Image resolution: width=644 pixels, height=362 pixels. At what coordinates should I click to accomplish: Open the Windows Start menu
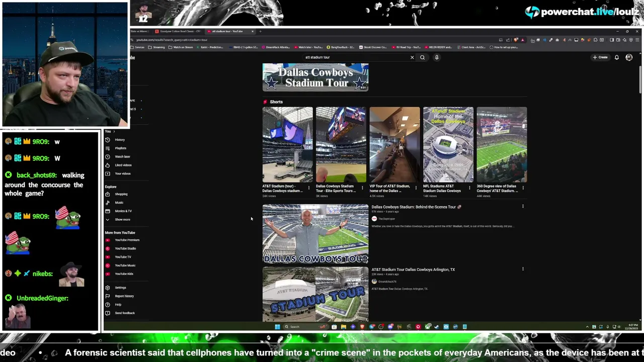(277, 327)
